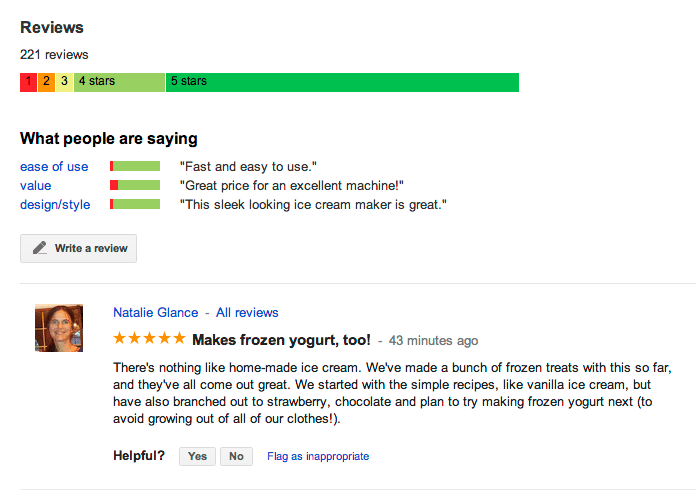Select the orange 2-star segment
Viewport: 696px width, 494px height.
click(x=47, y=83)
